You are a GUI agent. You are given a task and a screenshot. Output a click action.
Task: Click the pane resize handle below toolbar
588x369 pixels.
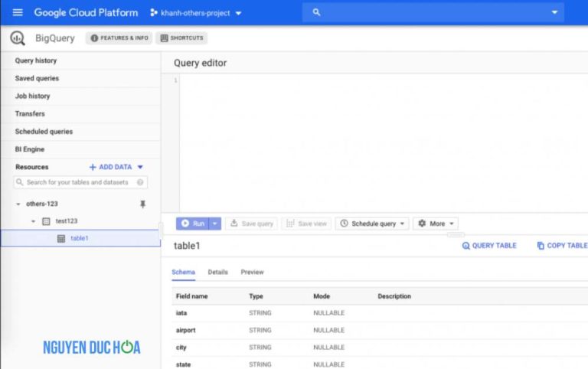click(x=456, y=235)
